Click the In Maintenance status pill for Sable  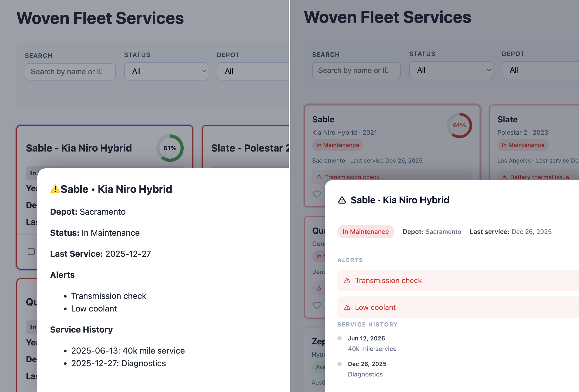366,232
